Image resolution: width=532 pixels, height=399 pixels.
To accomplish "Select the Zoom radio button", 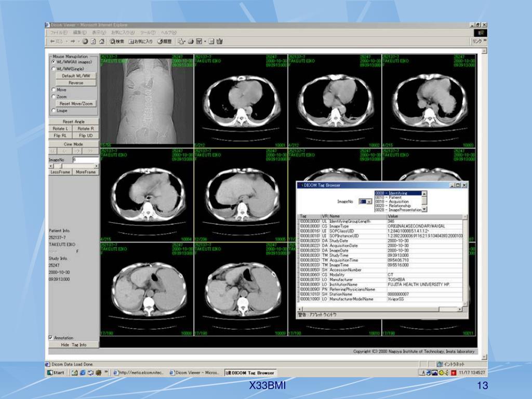I will (54, 97).
